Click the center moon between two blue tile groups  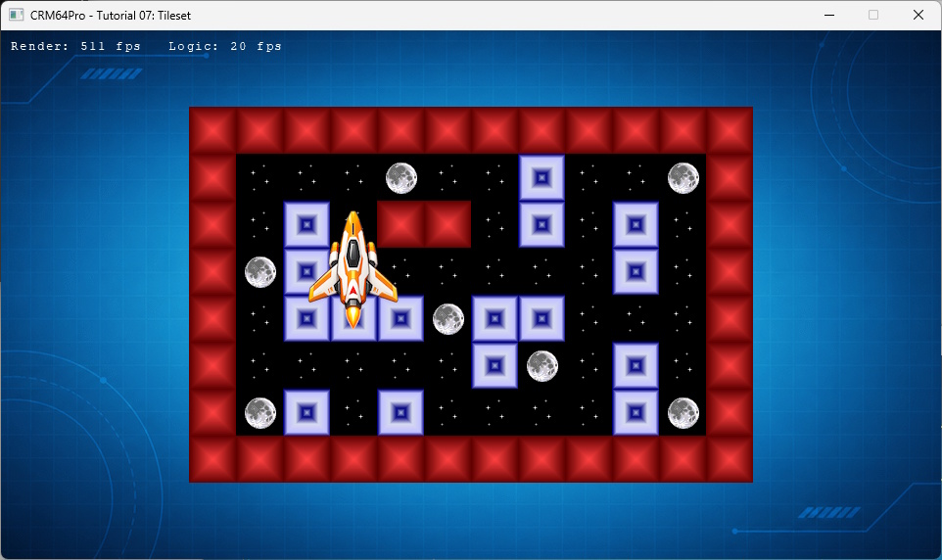(x=448, y=319)
